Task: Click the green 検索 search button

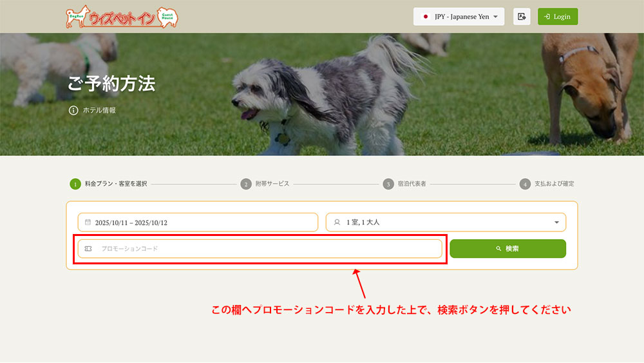Action: (x=507, y=249)
